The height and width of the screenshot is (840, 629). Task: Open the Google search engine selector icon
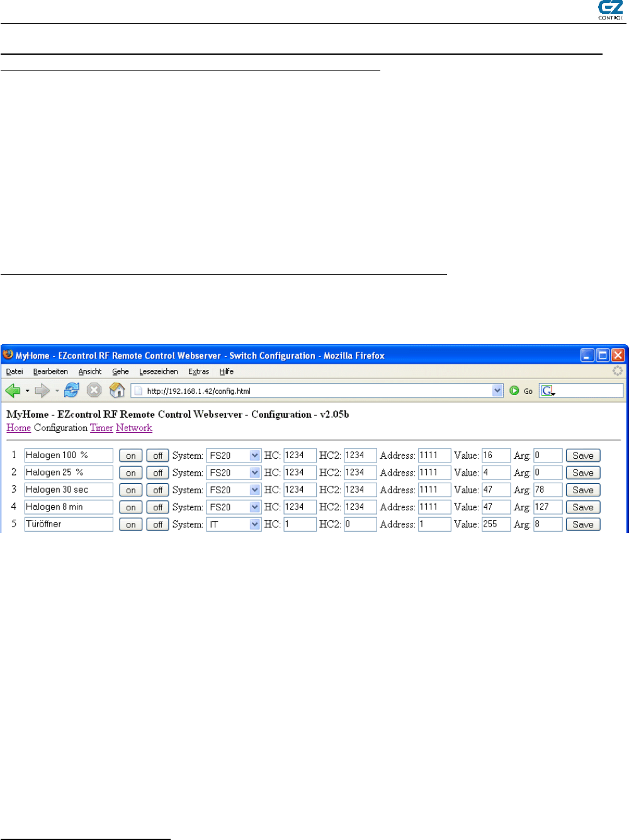point(548,391)
